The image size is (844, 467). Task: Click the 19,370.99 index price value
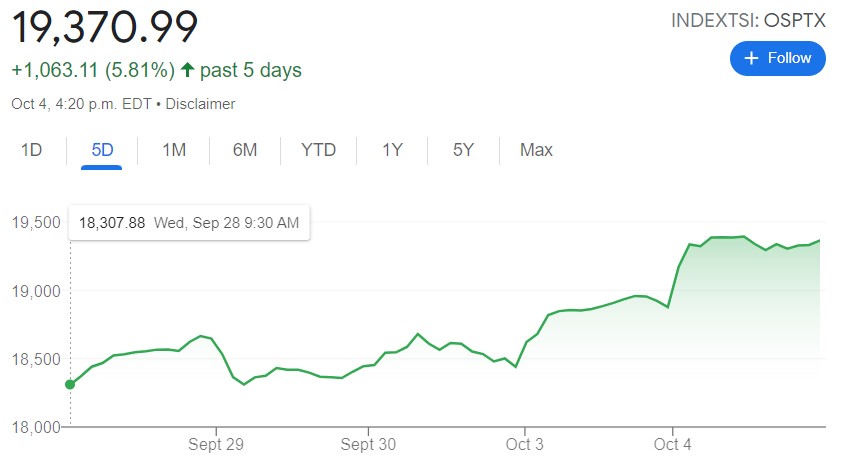[x=104, y=27]
